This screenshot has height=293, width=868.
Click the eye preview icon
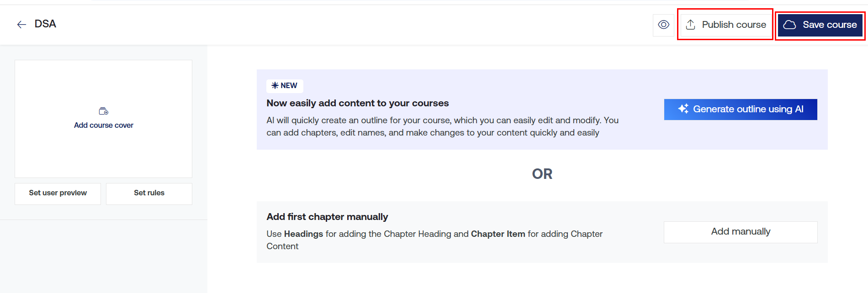click(x=663, y=25)
